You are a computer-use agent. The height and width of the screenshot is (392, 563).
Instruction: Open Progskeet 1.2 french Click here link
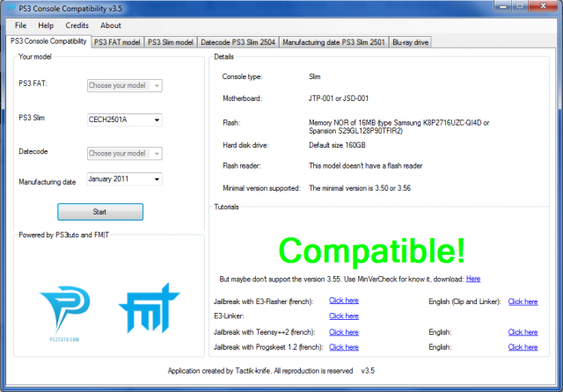pyautogui.click(x=344, y=347)
